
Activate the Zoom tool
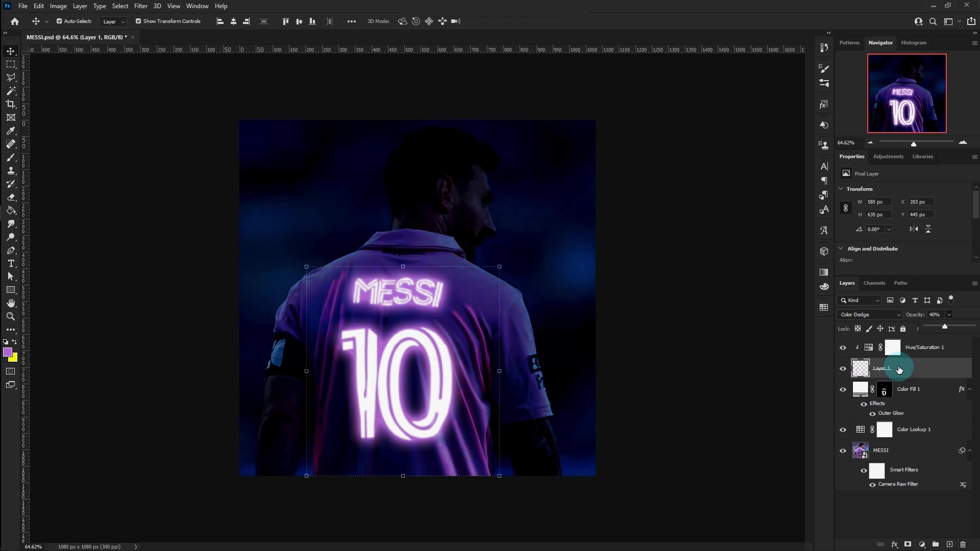coord(11,316)
